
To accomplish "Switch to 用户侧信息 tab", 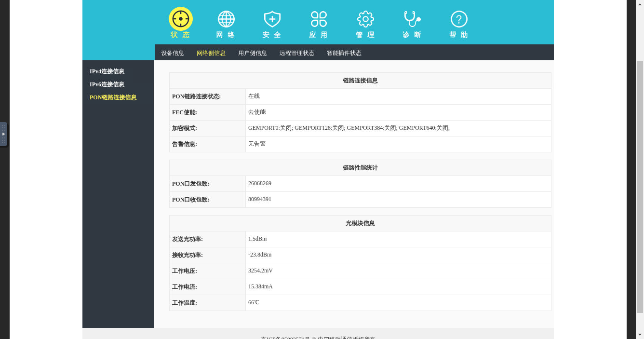I will [253, 53].
